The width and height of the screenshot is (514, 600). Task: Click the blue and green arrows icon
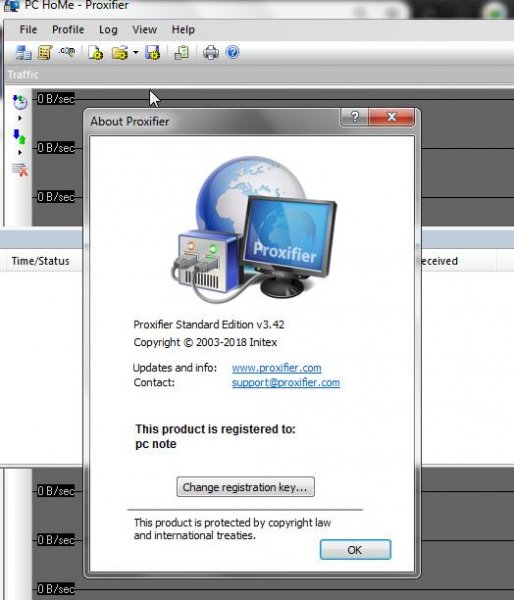point(19,136)
